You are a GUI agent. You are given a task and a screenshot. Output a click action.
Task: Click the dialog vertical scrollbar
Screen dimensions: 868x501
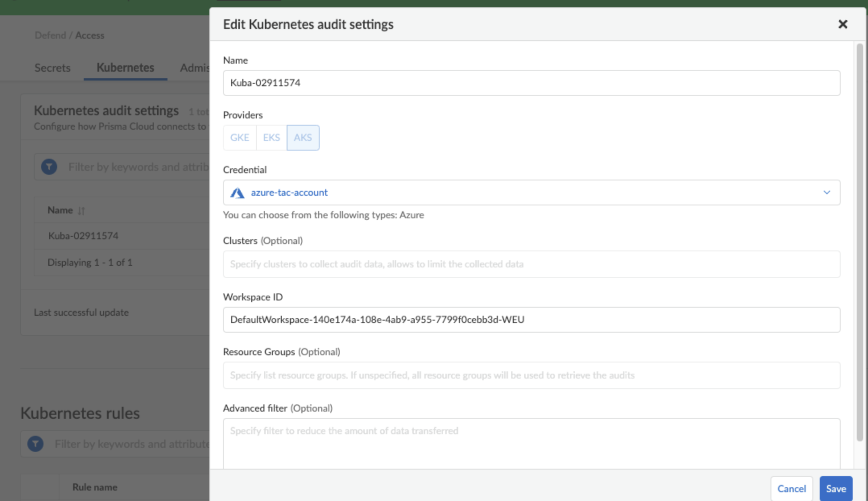860,242
